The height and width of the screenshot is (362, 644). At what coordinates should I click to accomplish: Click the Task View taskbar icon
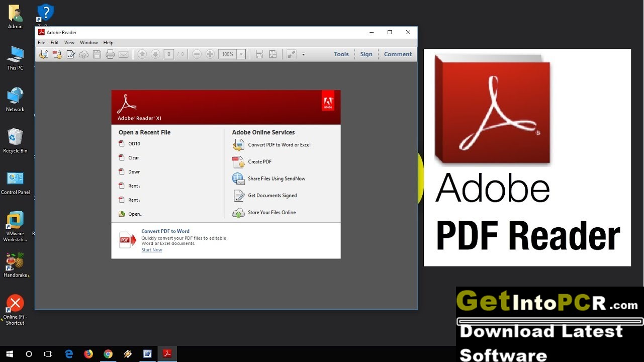click(48, 354)
